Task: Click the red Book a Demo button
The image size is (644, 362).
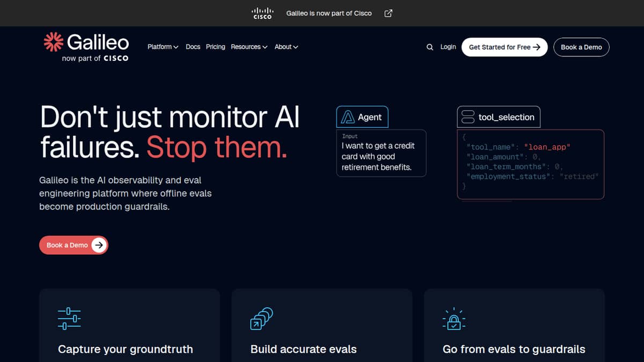Action: coord(74,245)
